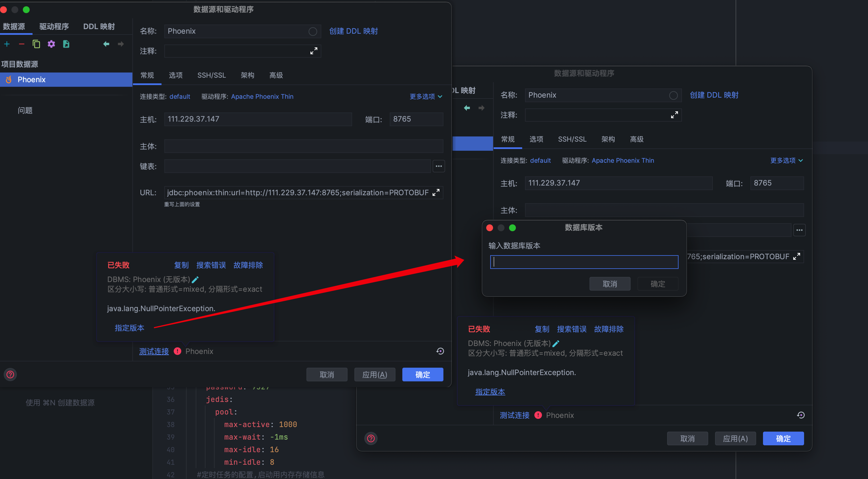Click red error icon beside right test connection

tap(538, 415)
